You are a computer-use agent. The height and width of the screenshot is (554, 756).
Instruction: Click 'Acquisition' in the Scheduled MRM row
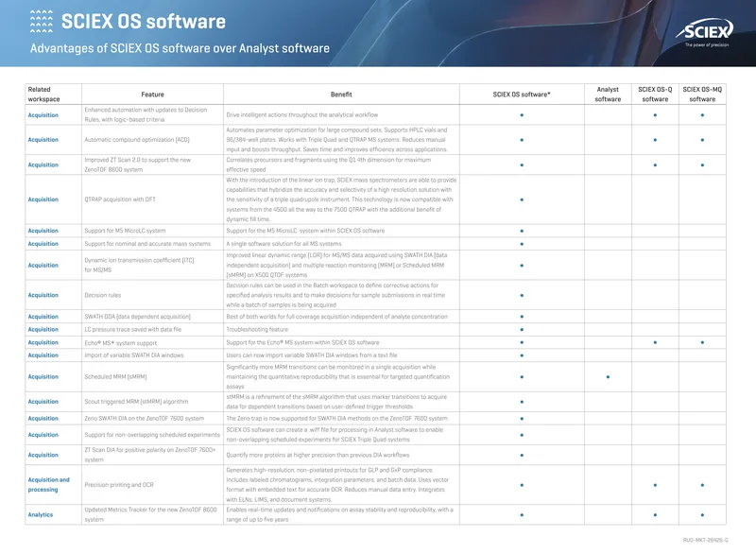tap(43, 376)
